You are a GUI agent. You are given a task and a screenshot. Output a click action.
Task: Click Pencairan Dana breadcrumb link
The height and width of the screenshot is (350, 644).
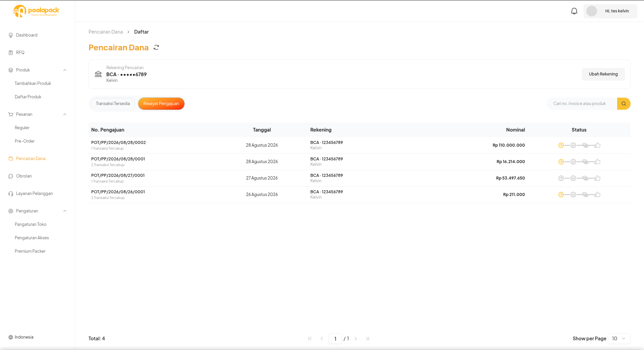click(x=106, y=32)
